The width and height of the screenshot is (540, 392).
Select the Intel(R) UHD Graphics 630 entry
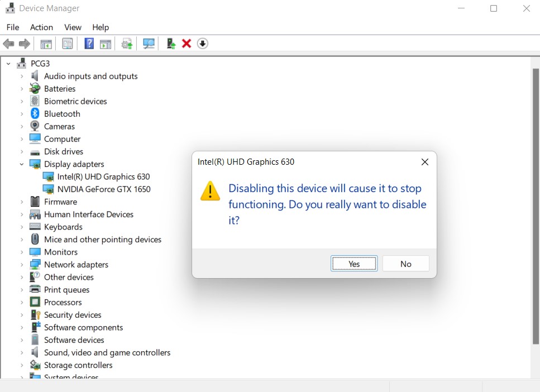click(103, 176)
